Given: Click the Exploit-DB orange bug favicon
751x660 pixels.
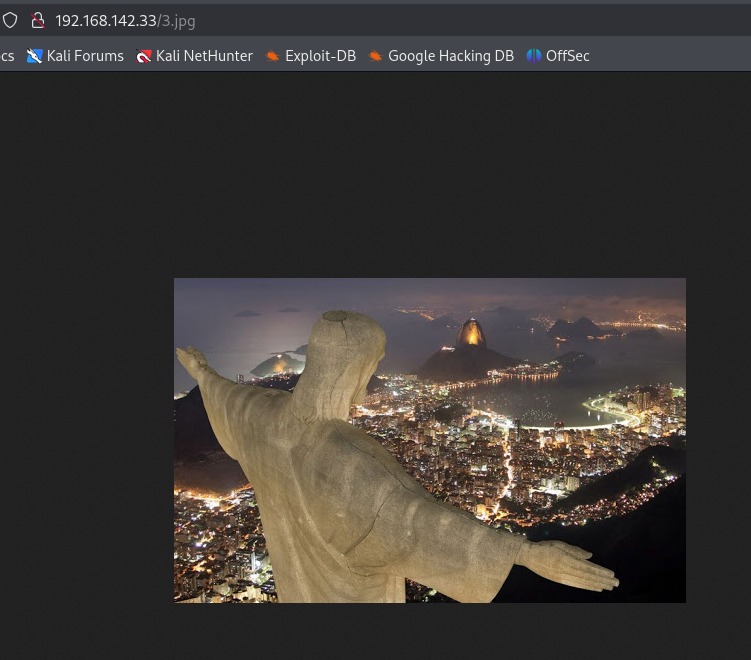Looking at the screenshot, I should (x=273, y=56).
